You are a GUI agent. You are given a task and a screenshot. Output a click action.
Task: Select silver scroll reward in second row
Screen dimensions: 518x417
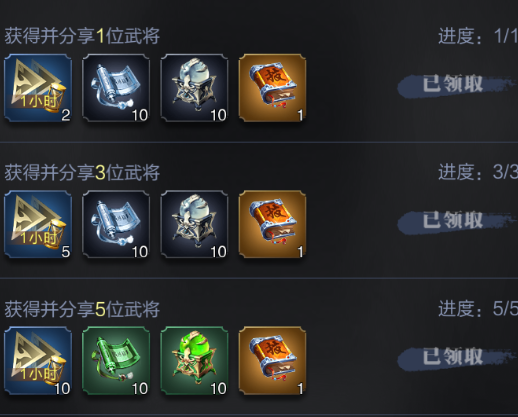[116, 224]
